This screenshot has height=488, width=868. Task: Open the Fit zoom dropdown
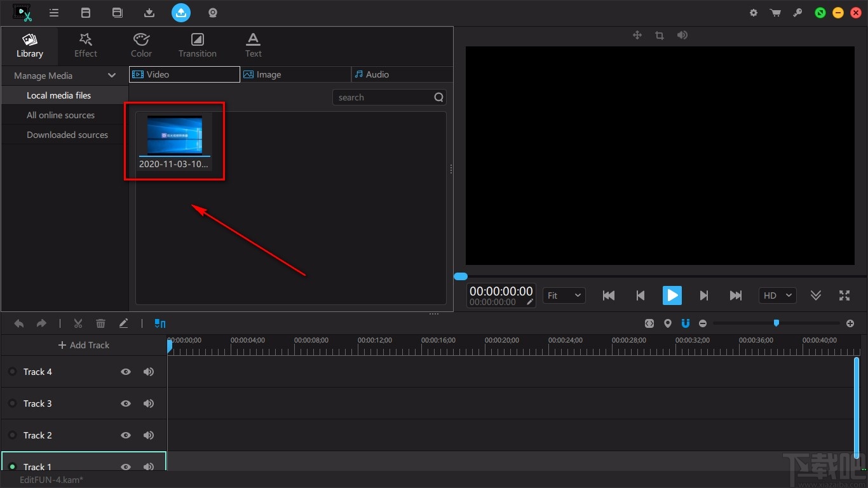pyautogui.click(x=564, y=295)
